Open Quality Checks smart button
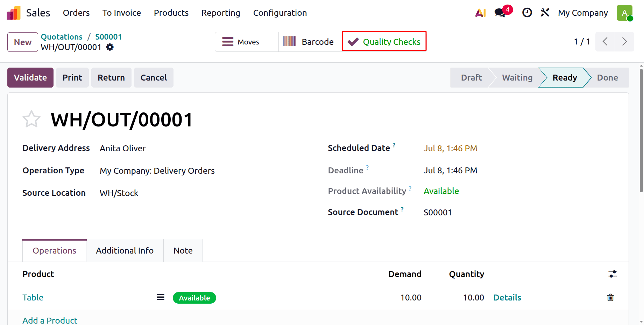The width and height of the screenshot is (644, 325). 384,41
